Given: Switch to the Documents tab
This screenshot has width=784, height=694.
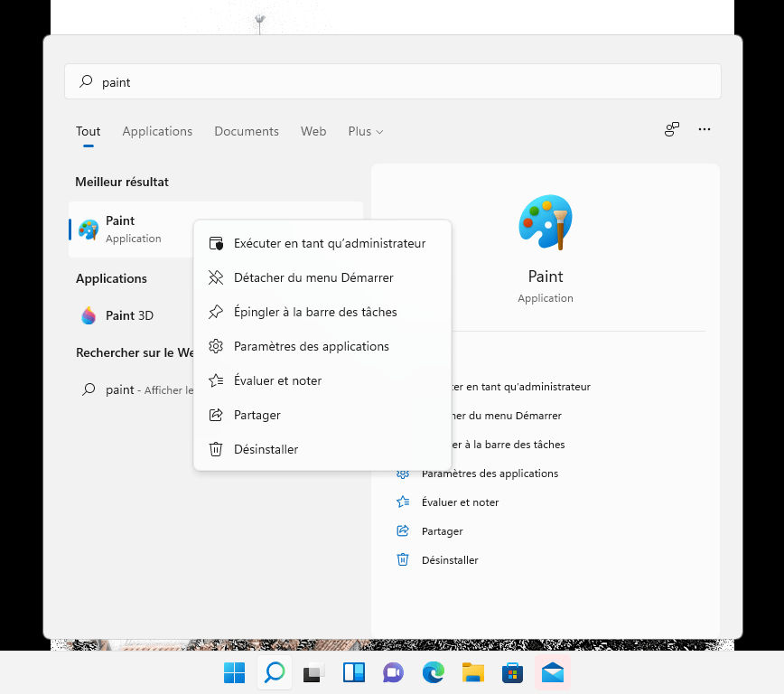Looking at the screenshot, I should pyautogui.click(x=247, y=132).
